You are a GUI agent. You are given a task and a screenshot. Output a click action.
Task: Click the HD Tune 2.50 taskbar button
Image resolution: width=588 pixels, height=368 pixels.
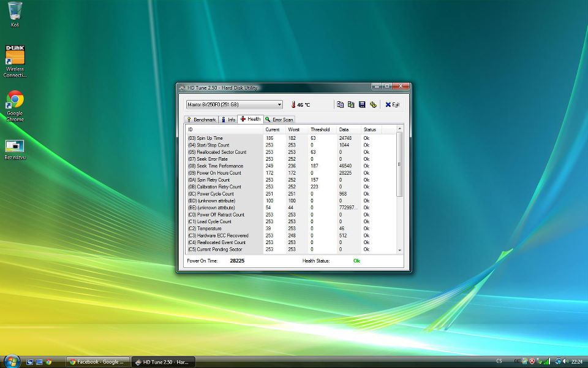click(164, 362)
